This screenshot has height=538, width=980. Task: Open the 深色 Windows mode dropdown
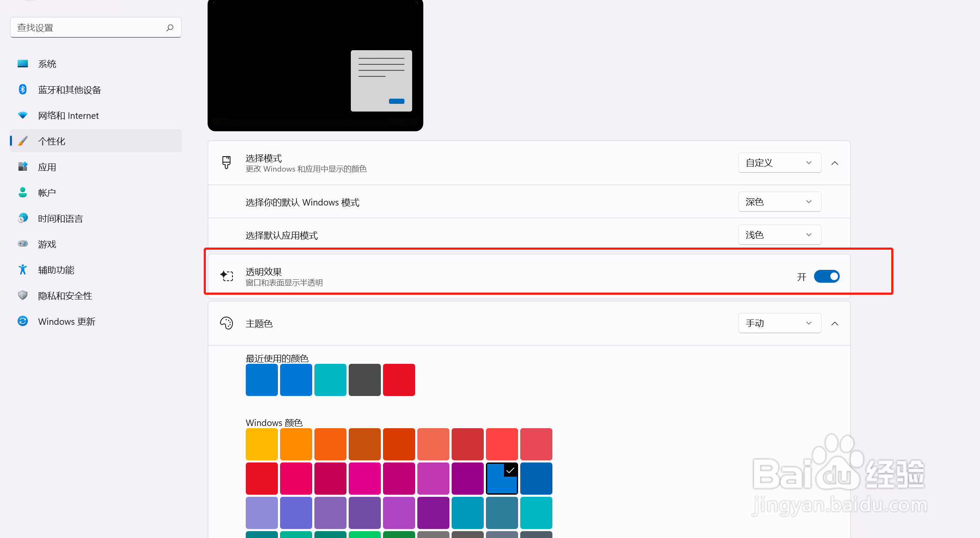[x=779, y=202]
